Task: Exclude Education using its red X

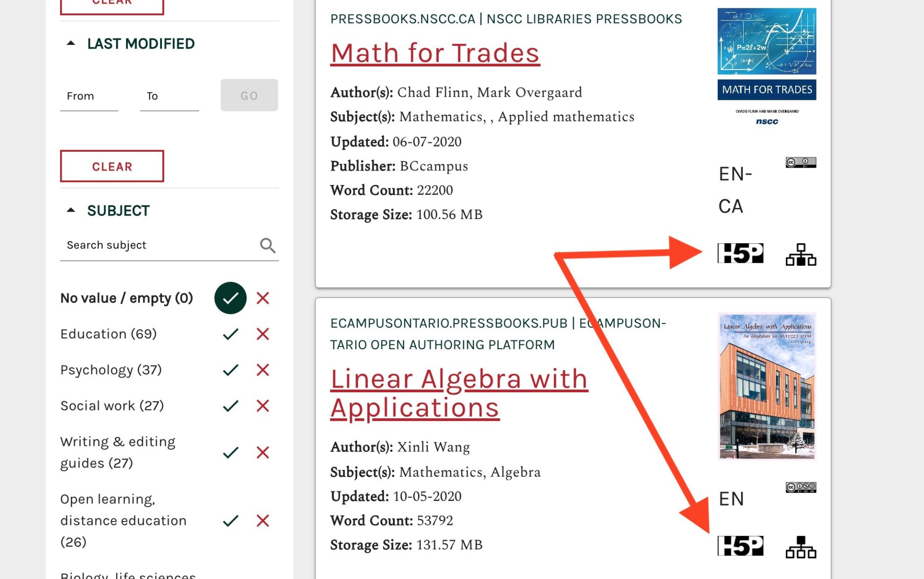Action: coord(262,333)
